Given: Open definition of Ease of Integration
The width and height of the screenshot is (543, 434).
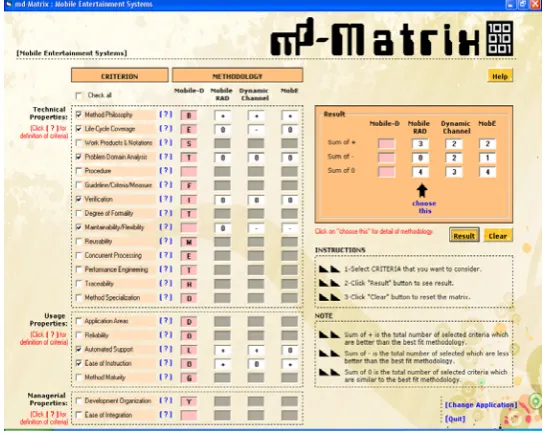Looking at the screenshot, I should [166, 415].
